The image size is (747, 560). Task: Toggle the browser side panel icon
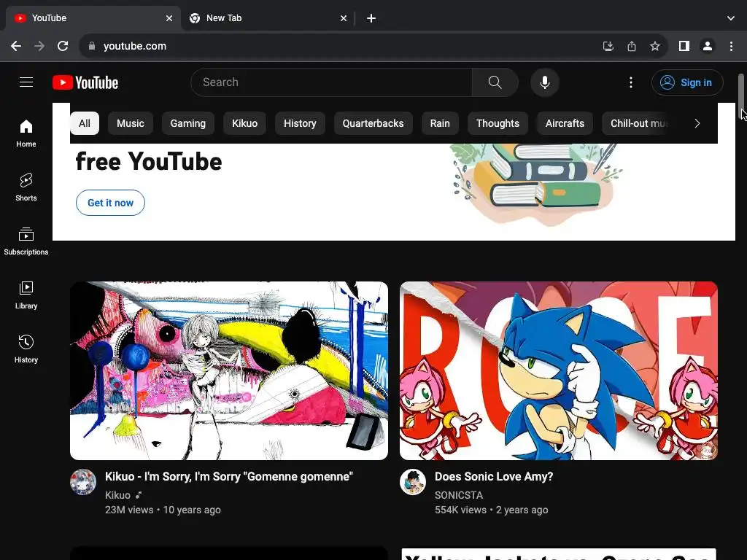pos(684,46)
